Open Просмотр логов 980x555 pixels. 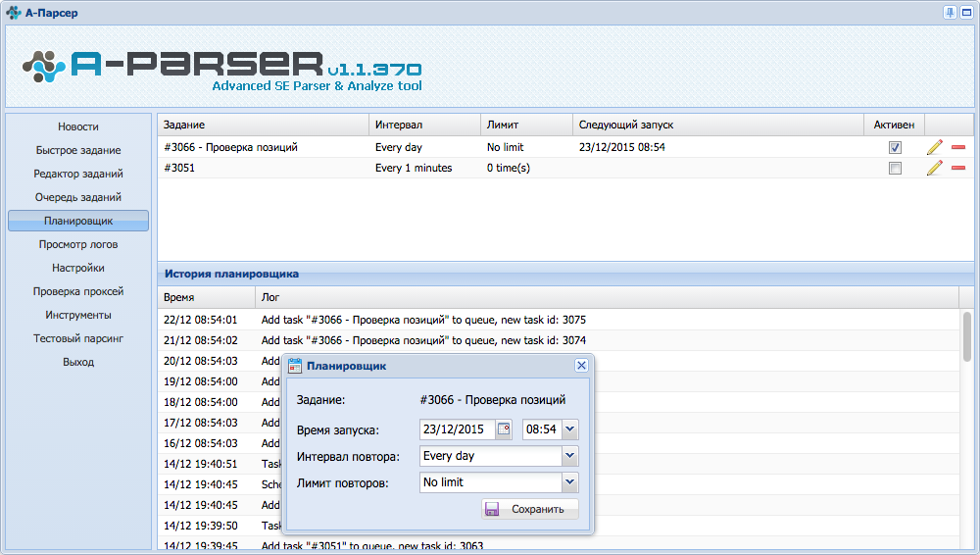(x=78, y=244)
